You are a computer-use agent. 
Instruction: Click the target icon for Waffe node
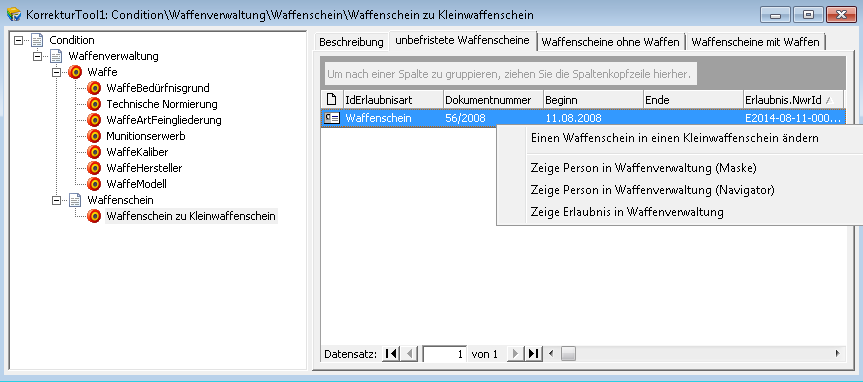75,72
